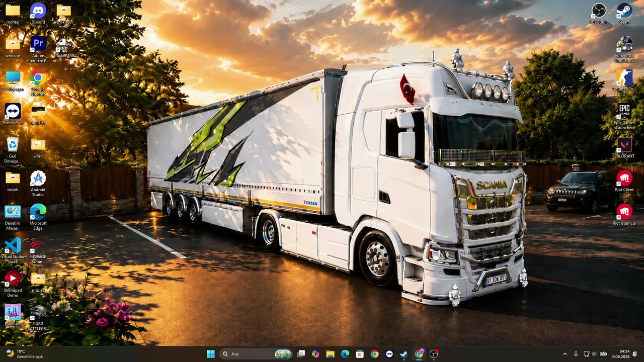Select the müzika folder icon
Viewport: 644px width, 362px height.
(38, 282)
